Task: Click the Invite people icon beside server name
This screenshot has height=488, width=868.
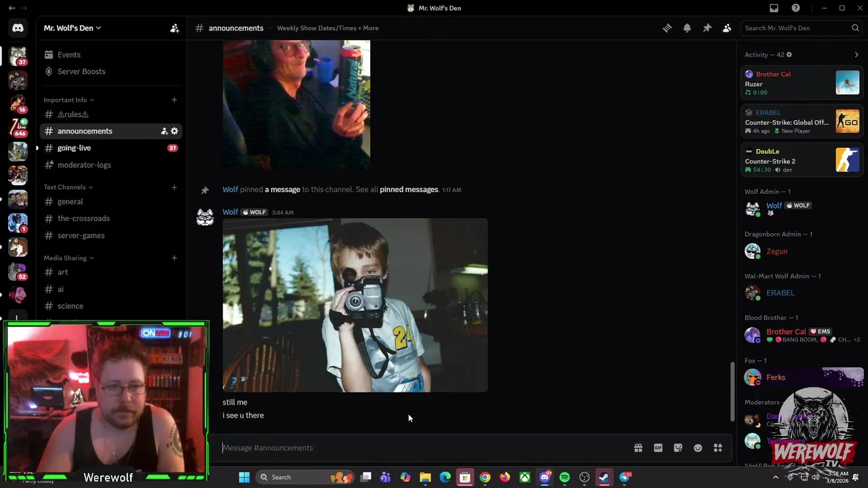Action: [174, 28]
